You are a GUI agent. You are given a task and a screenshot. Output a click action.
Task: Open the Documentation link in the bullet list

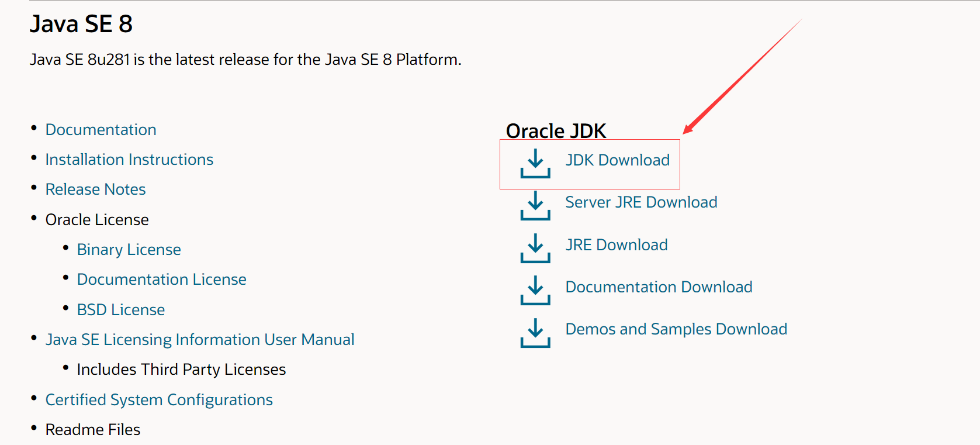(101, 130)
